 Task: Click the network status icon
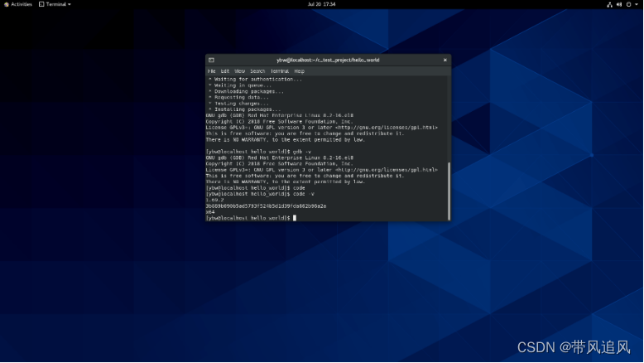point(609,4)
